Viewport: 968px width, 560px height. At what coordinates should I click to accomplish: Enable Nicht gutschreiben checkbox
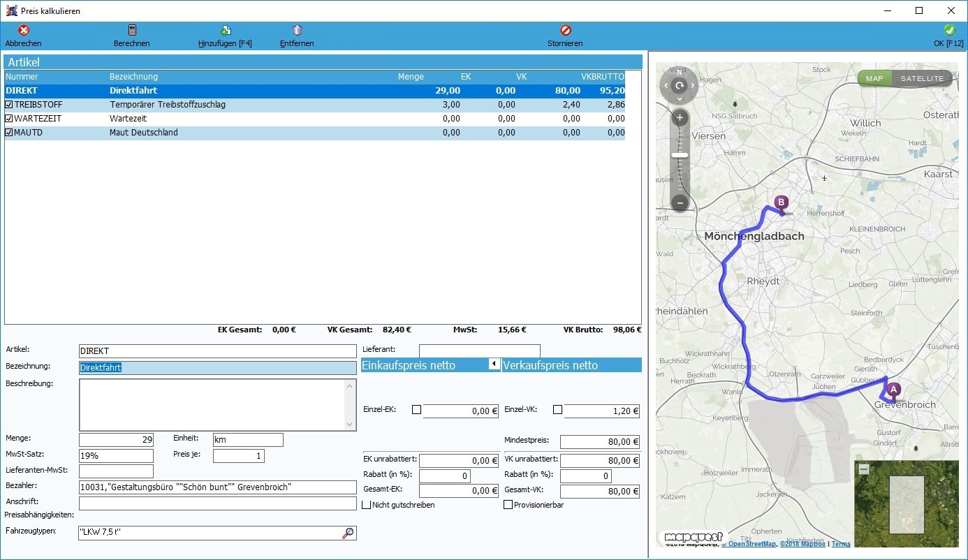coord(366,505)
